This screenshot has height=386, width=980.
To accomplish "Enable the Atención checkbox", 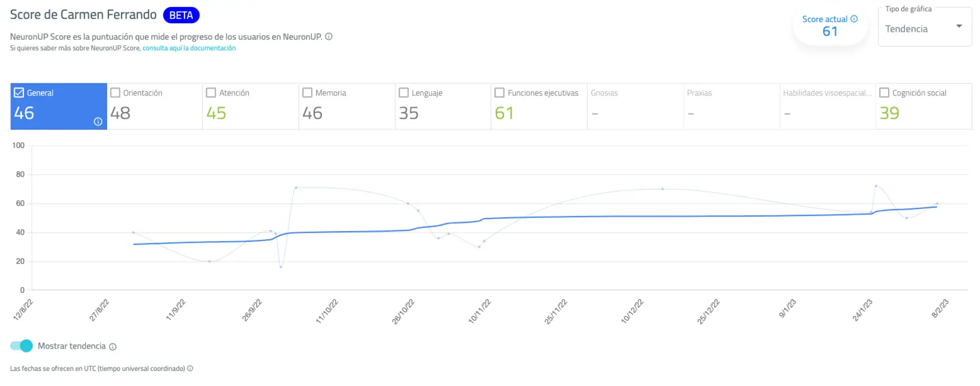I will coord(211,91).
